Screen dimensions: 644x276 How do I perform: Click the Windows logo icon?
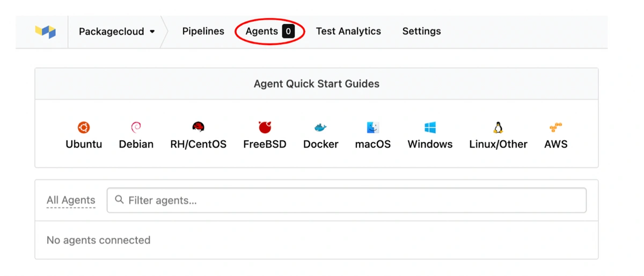pyautogui.click(x=430, y=127)
